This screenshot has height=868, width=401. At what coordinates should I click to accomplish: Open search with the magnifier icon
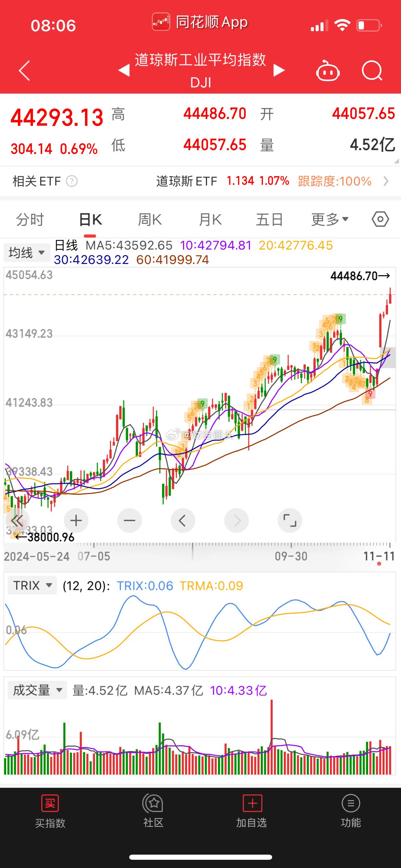coord(372,71)
